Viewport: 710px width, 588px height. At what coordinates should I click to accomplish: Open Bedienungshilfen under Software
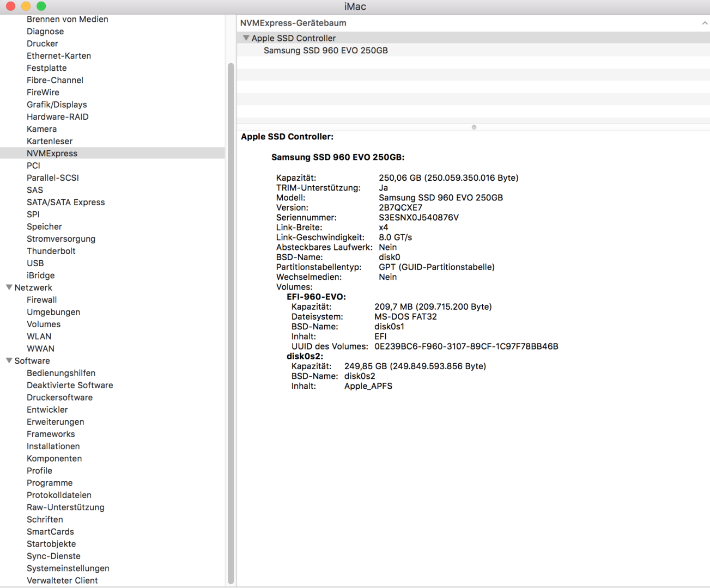[61, 373]
